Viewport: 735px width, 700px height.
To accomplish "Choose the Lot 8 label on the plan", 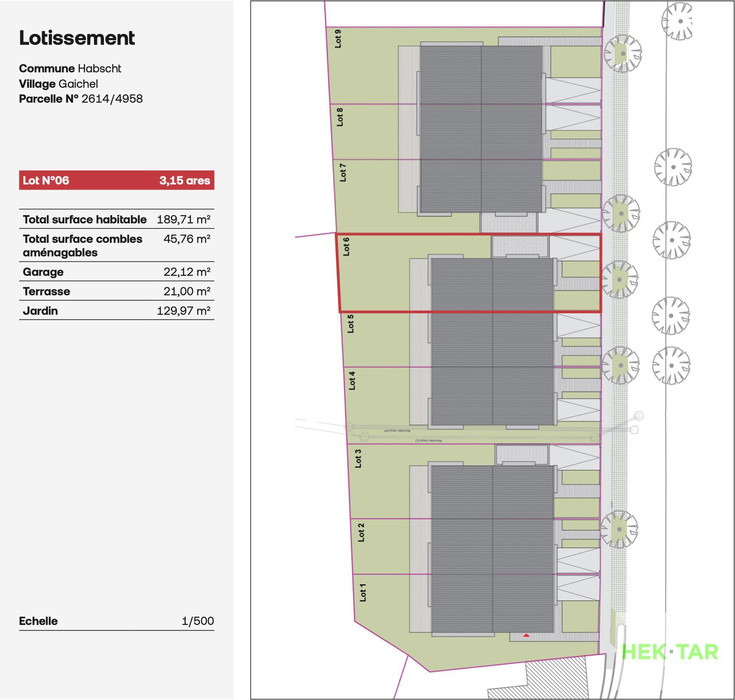I will [340, 116].
